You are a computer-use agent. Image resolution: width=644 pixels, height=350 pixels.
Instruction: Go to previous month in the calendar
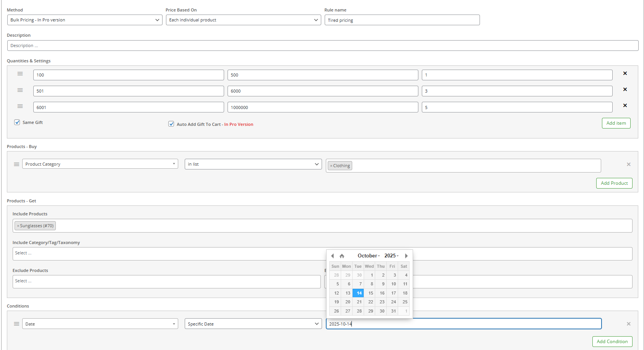click(332, 256)
